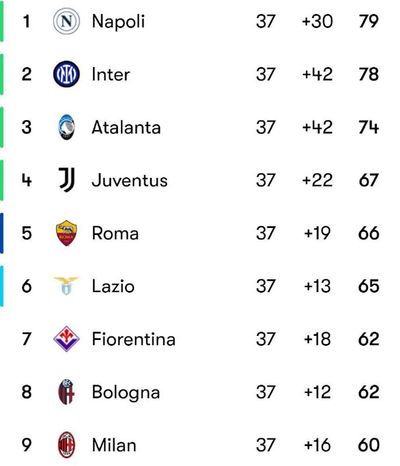Select Roma's 66 points value
Screen dimensions: 400x466
click(369, 233)
